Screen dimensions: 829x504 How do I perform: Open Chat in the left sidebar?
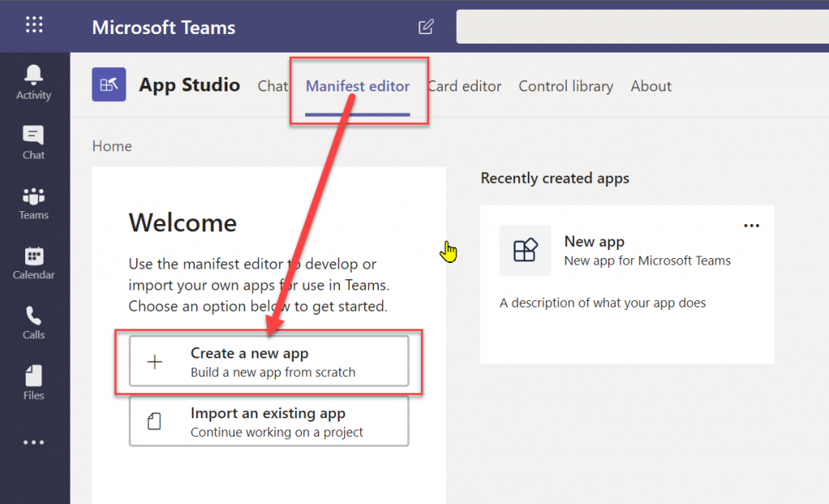(x=33, y=142)
